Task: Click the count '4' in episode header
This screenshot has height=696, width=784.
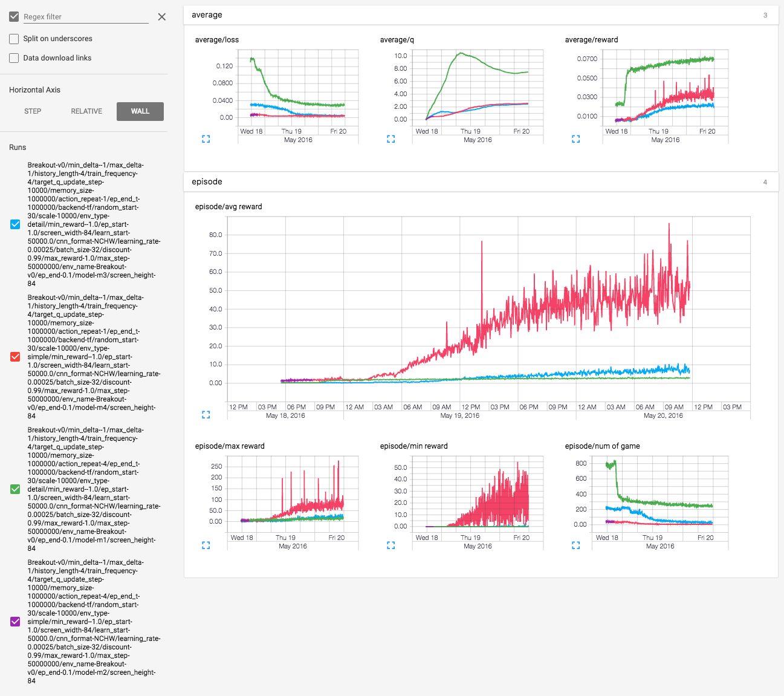Action: 765,182
